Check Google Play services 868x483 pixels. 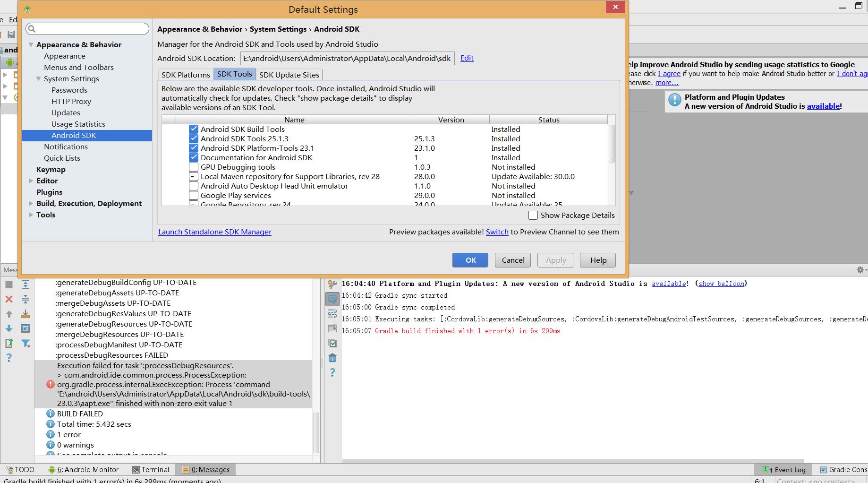[x=194, y=195]
